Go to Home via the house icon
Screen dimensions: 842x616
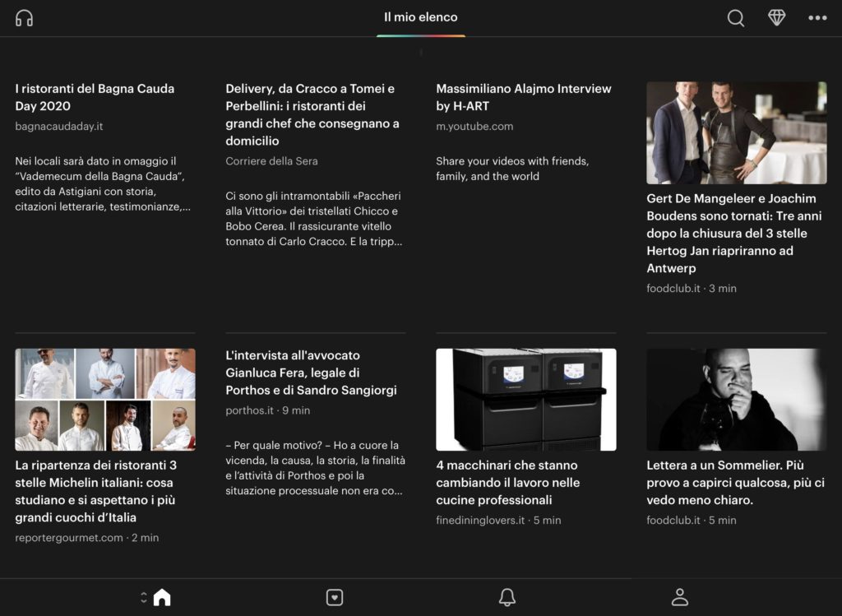tap(162, 597)
